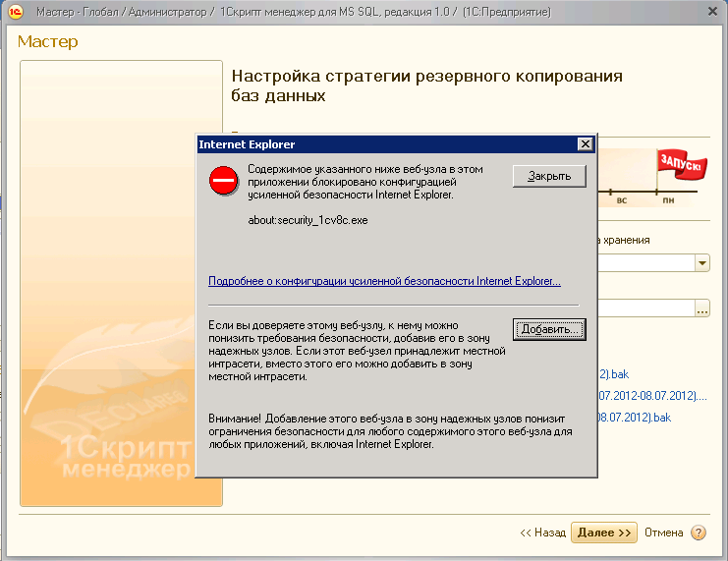
Task: Close the Internet Explorer dialog with X
Action: [x=586, y=144]
